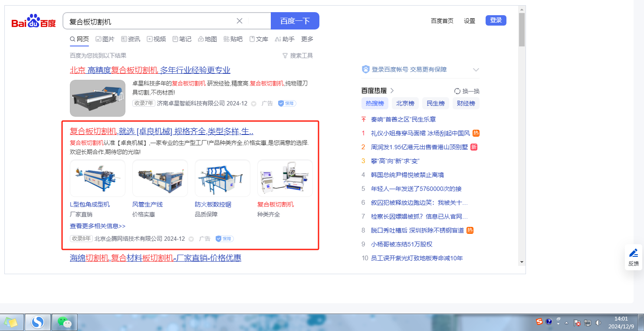Open the 风管生产线 text link

coord(148,204)
